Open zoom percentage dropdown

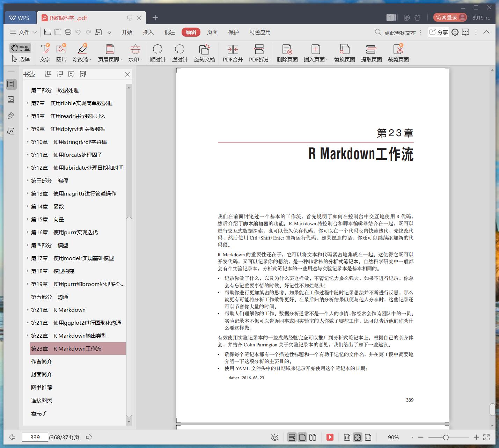pos(412,438)
